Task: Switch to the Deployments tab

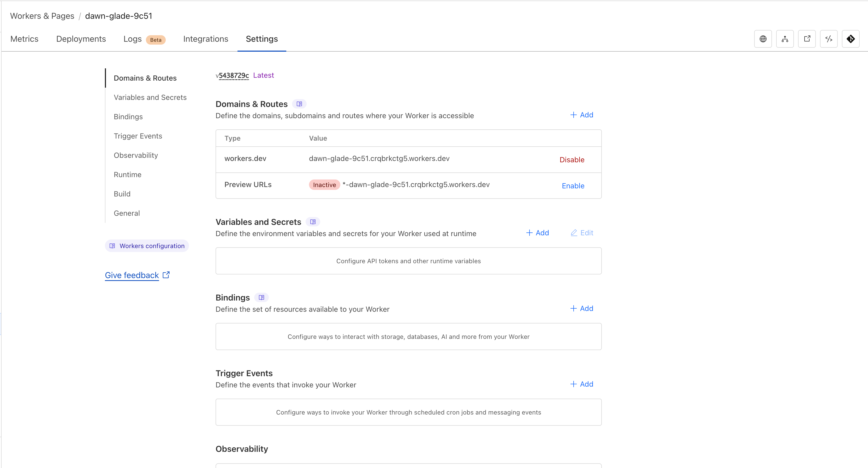Action: point(81,39)
